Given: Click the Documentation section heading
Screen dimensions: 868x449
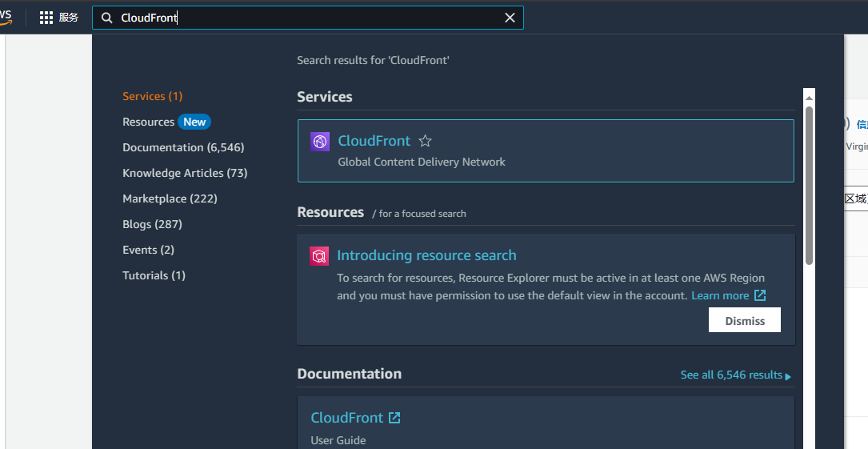Looking at the screenshot, I should 350,374.
